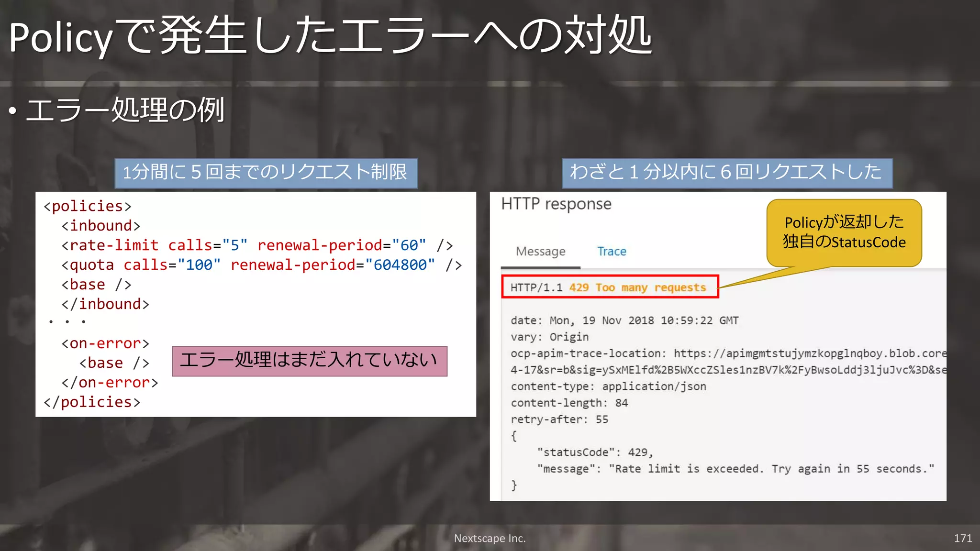Screen dimensions: 980x551
Task: Switch to the Trace tab
Action: 612,252
